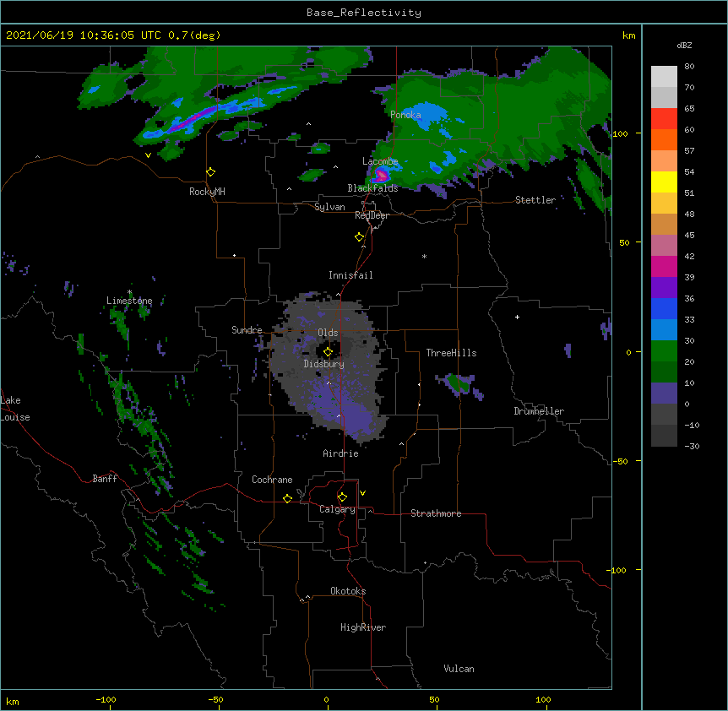Select the Cochrane label
The width and height of the screenshot is (728, 711).
(x=272, y=480)
